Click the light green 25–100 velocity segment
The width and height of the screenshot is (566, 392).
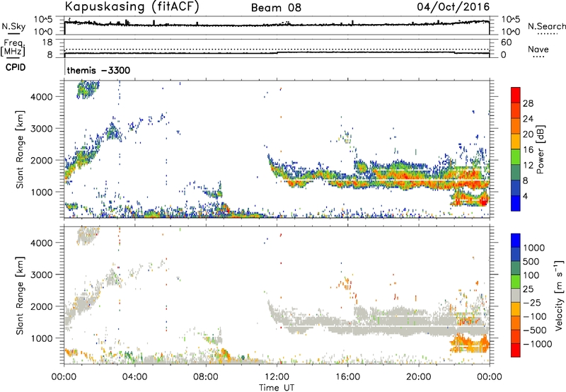[516, 282]
